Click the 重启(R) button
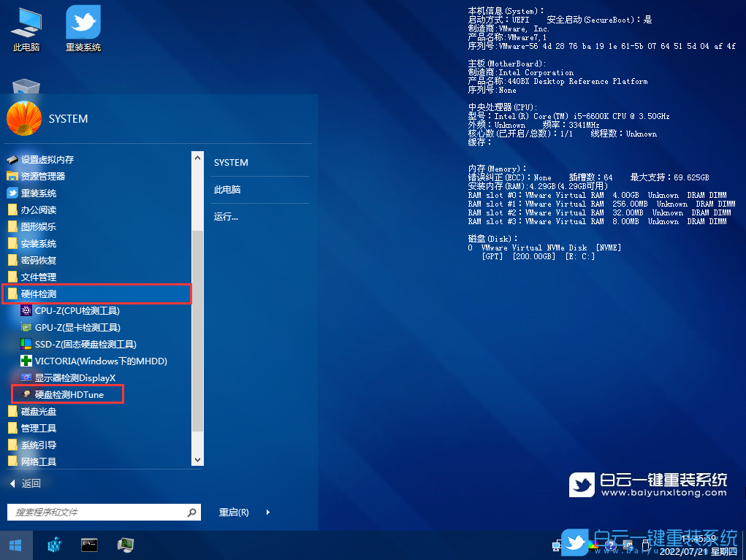 (234, 513)
